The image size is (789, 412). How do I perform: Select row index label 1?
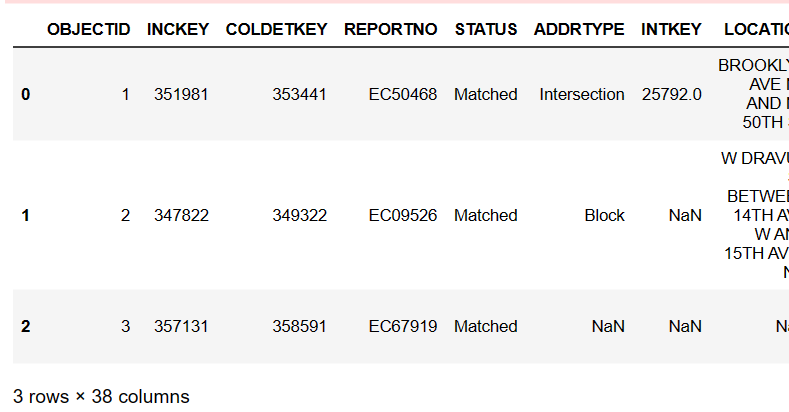pos(26,215)
